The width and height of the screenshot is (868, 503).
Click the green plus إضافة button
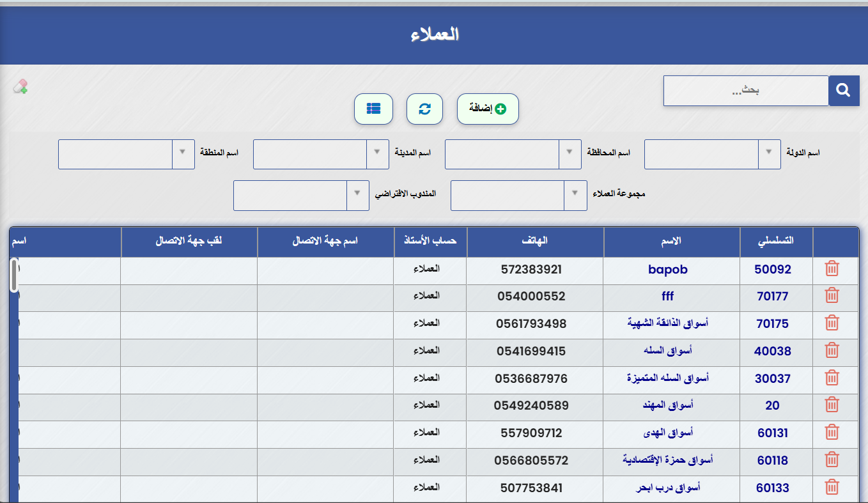point(488,109)
